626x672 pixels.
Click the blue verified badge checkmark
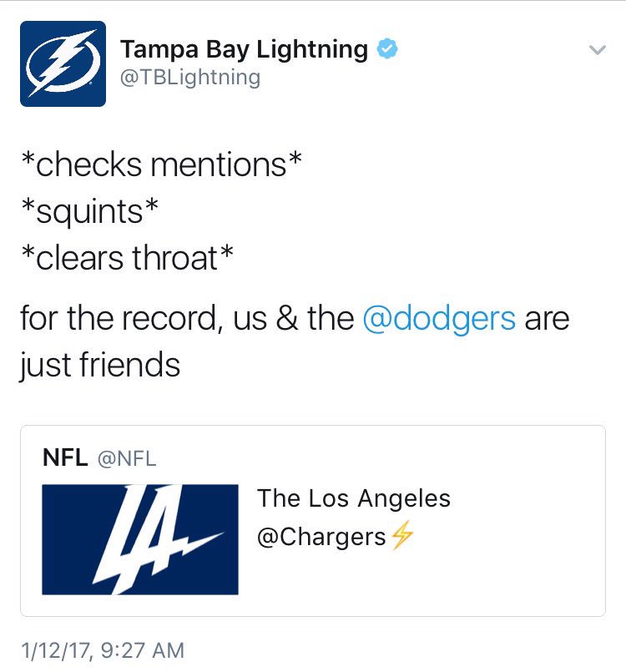click(387, 48)
